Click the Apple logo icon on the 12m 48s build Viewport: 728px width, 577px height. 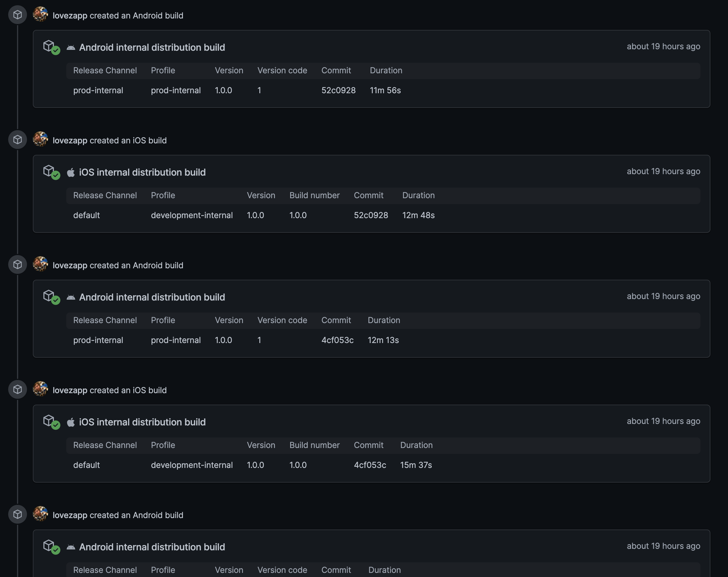71,173
